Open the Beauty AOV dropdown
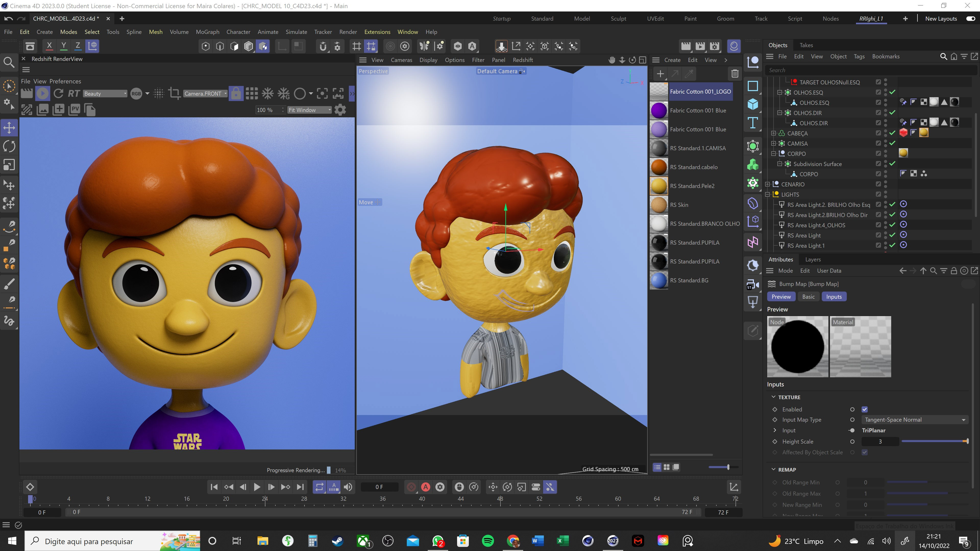This screenshot has height=551, width=980. (x=105, y=94)
